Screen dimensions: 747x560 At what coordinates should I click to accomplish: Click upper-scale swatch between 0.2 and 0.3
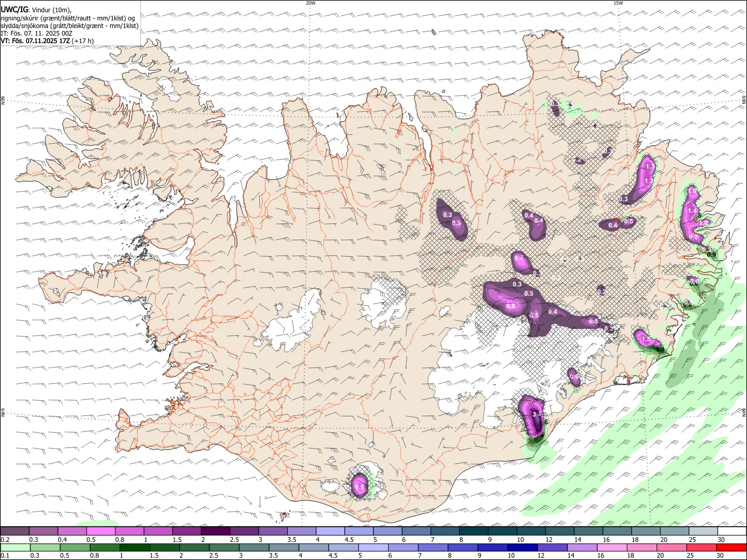(14, 531)
